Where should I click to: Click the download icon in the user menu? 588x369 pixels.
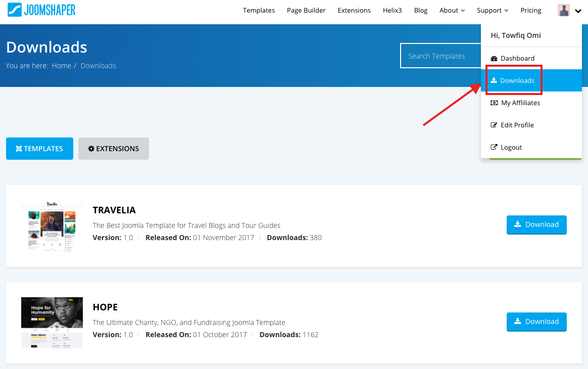[494, 80]
